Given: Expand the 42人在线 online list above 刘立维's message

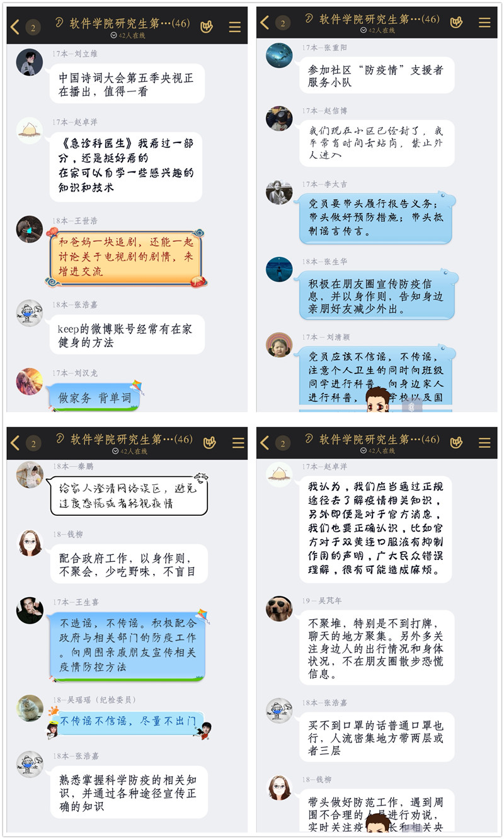Looking at the screenshot, I should click(x=129, y=36).
